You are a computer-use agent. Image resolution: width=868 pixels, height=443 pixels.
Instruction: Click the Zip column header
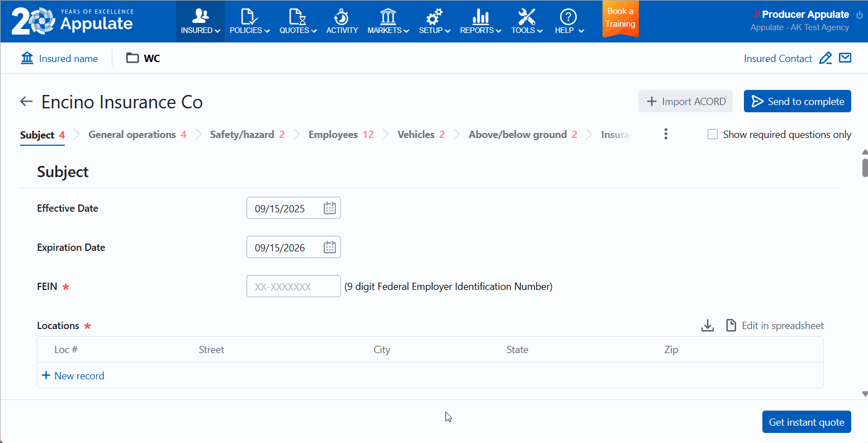click(671, 350)
